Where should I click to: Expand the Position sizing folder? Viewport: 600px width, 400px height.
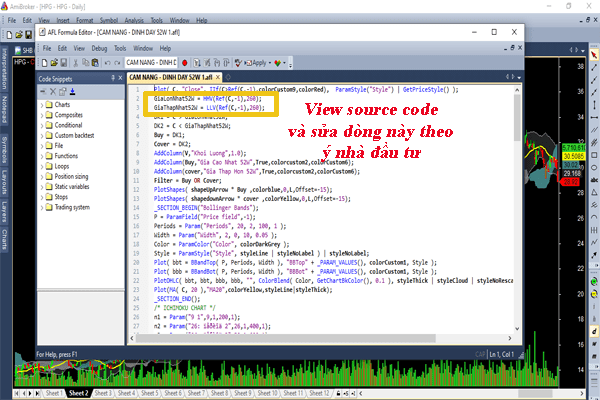click(x=42, y=176)
